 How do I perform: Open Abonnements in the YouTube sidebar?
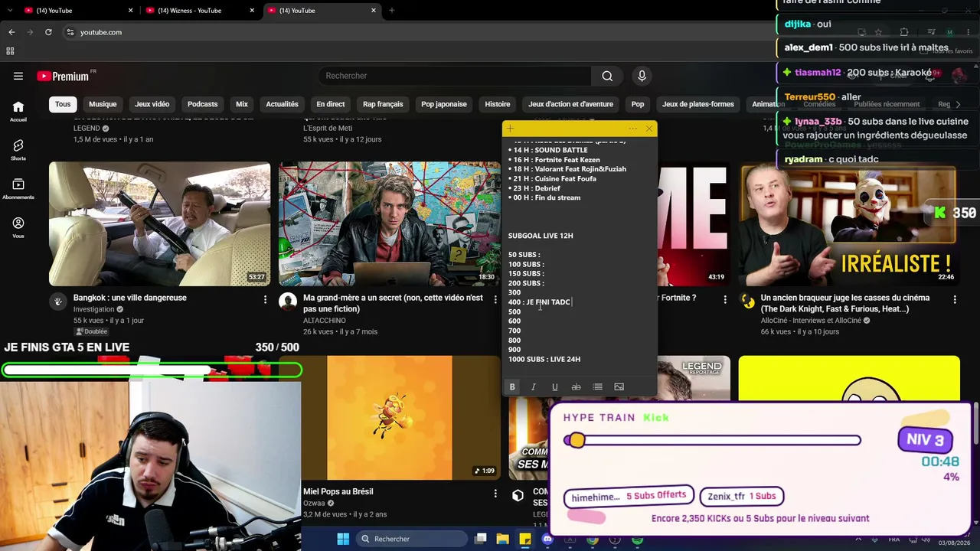pyautogui.click(x=18, y=189)
